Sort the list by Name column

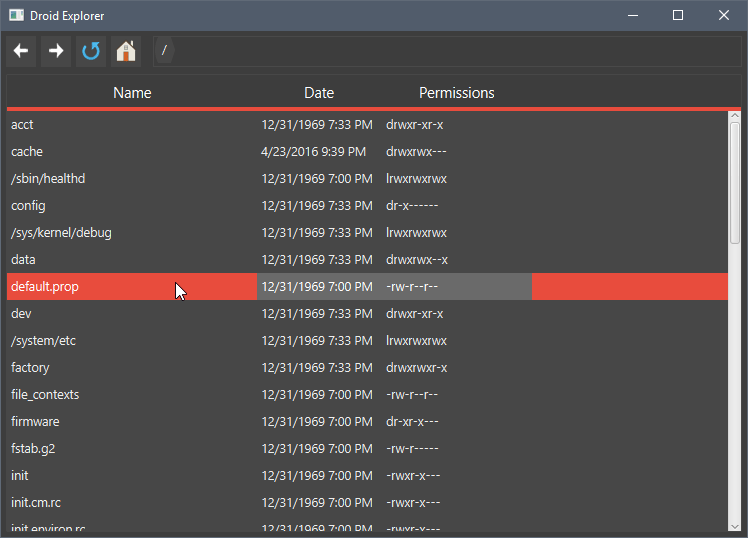pos(132,93)
